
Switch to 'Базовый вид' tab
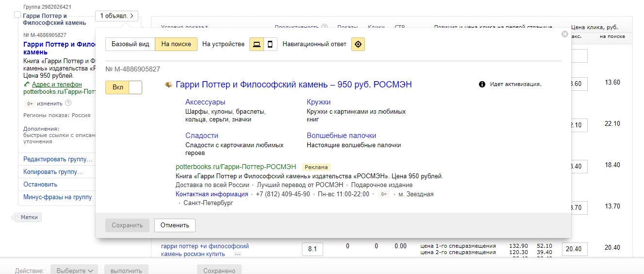click(131, 44)
